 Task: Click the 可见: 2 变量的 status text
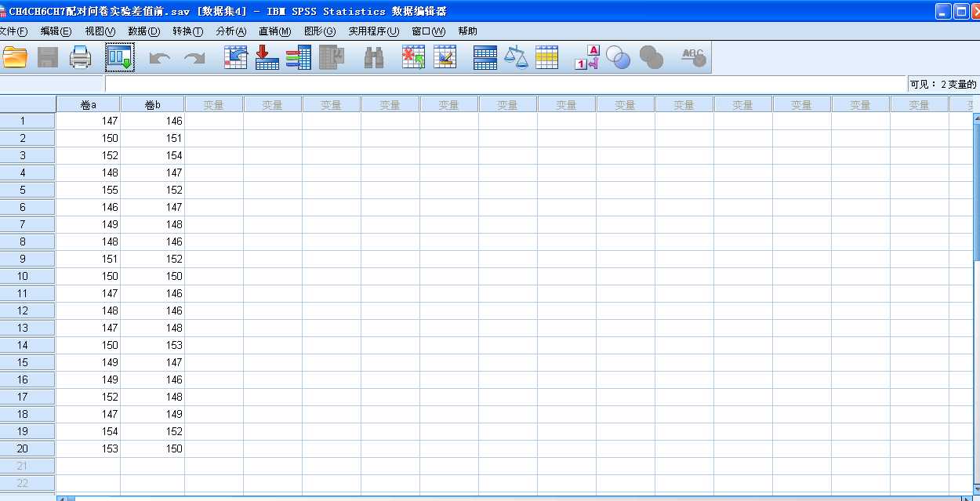pyautogui.click(x=943, y=84)
